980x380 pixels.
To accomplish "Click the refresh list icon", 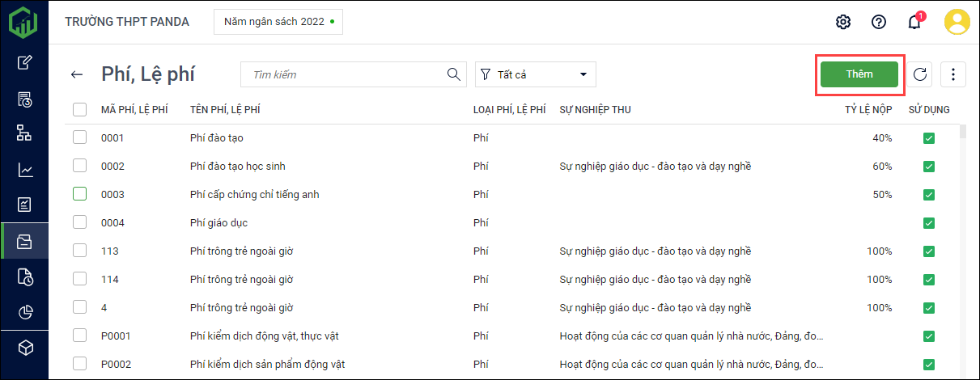I will coord(919,74).
